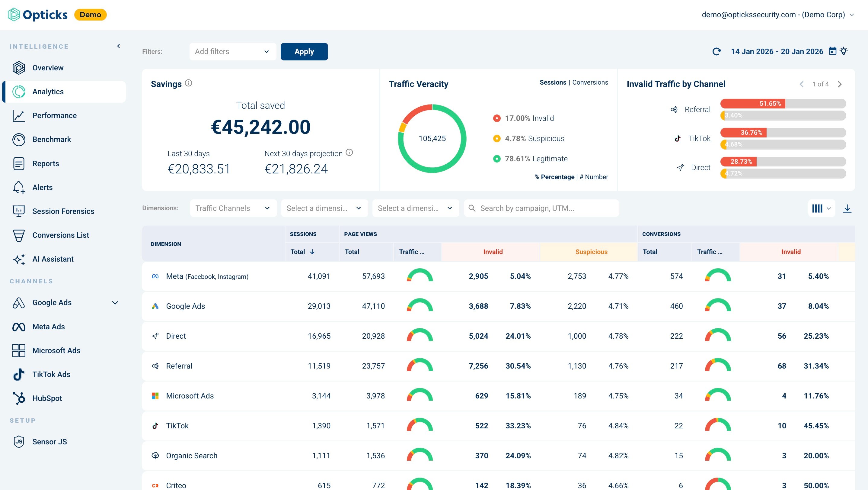Select the Sessions view toggle
This screenshot has height=490, width=868.
click(553, 82)
